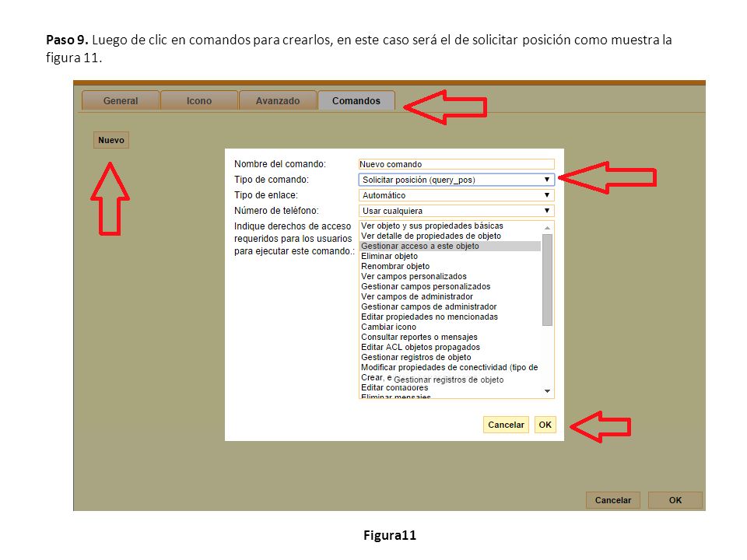The width and height of the screenshot is (747, 560).
Task: Click OK at the window bottom
Action: tap(675, 500)
